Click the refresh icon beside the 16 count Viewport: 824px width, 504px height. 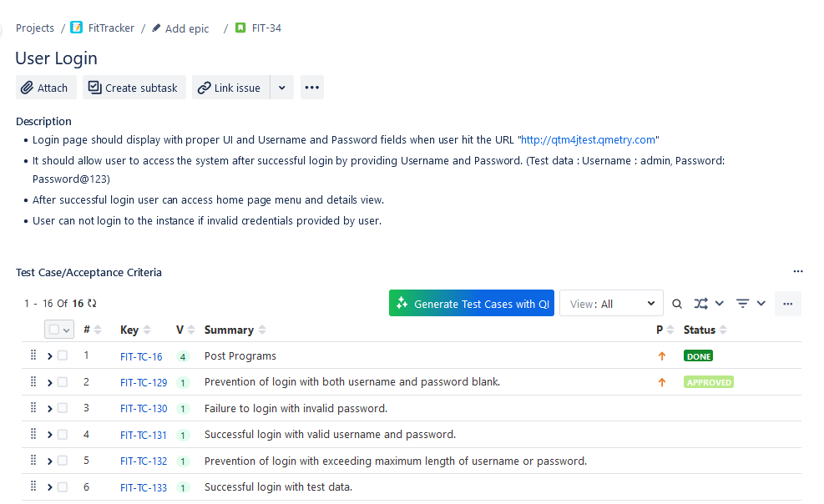coord(92,304)
